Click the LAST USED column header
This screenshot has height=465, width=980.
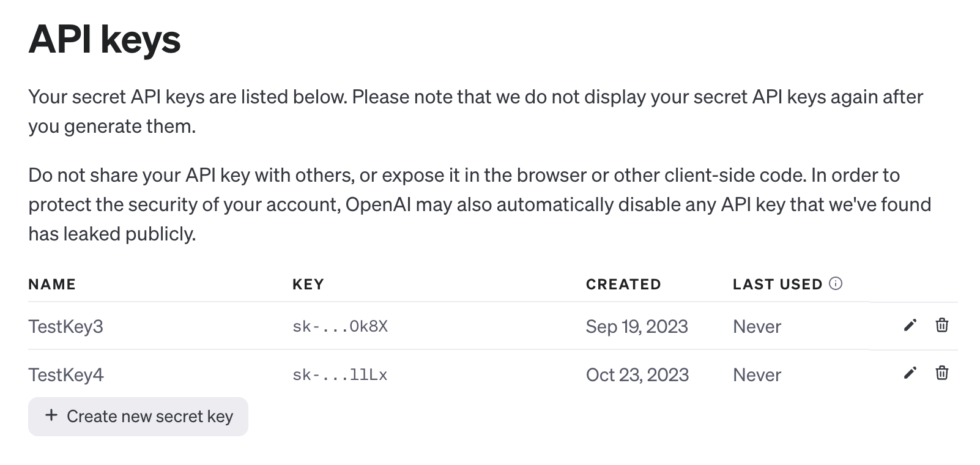[x=778, y=285]
